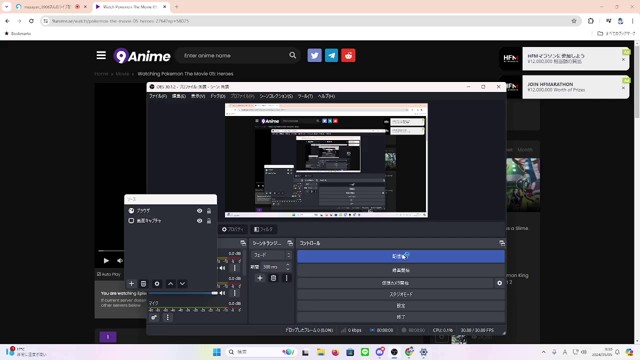Open the fade transition dropdown
640x360 pixels.
[x=271, y=255]
